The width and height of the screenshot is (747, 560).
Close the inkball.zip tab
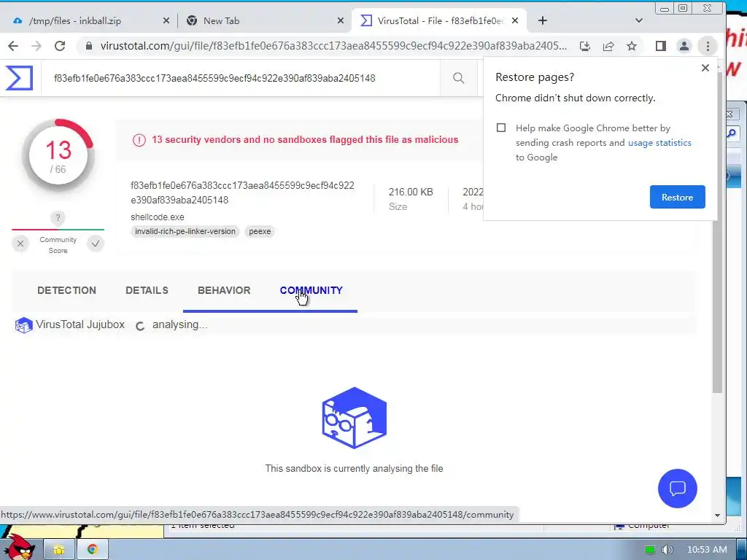166,20
